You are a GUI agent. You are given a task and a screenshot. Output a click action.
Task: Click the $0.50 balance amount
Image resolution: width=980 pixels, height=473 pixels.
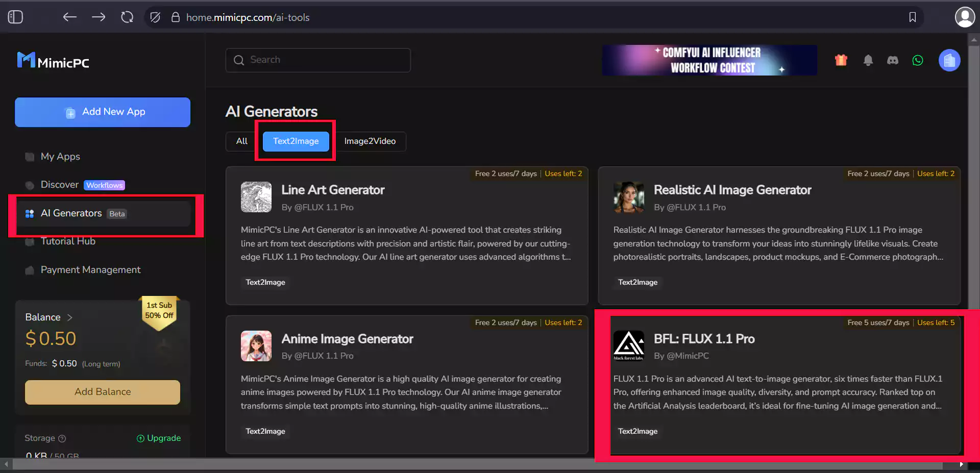tap(51, 339)
